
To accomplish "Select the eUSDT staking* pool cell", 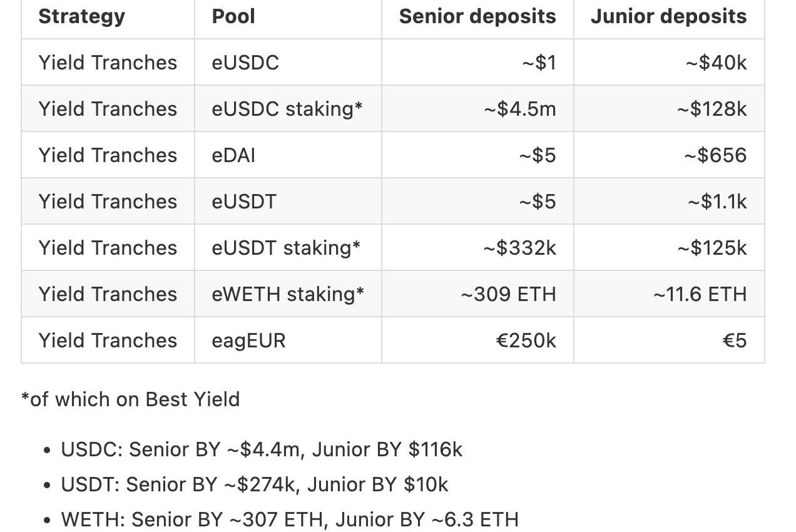I will (x=286, y=248).
